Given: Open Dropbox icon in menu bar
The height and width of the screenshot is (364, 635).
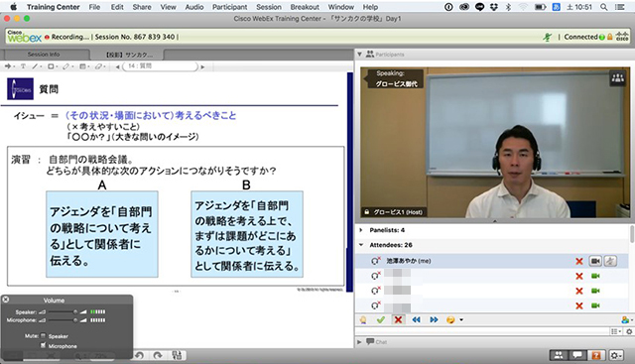Looking at the screenshot, I should pos(494,7).
